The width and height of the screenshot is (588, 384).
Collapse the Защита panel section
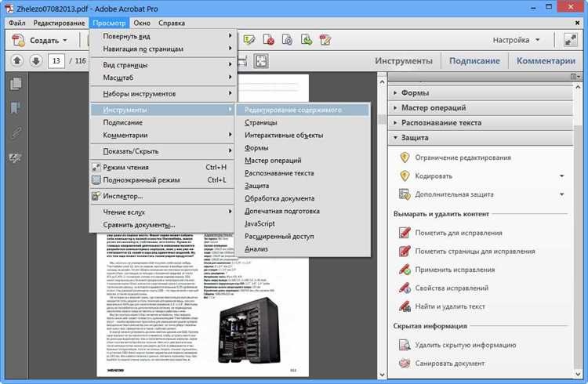481,138
